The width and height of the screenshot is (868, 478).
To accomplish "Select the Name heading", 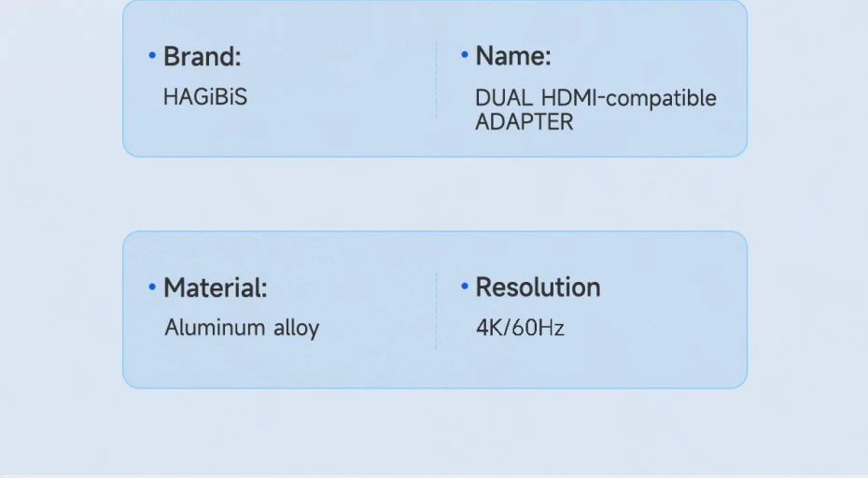I will [x=513, y=57].
